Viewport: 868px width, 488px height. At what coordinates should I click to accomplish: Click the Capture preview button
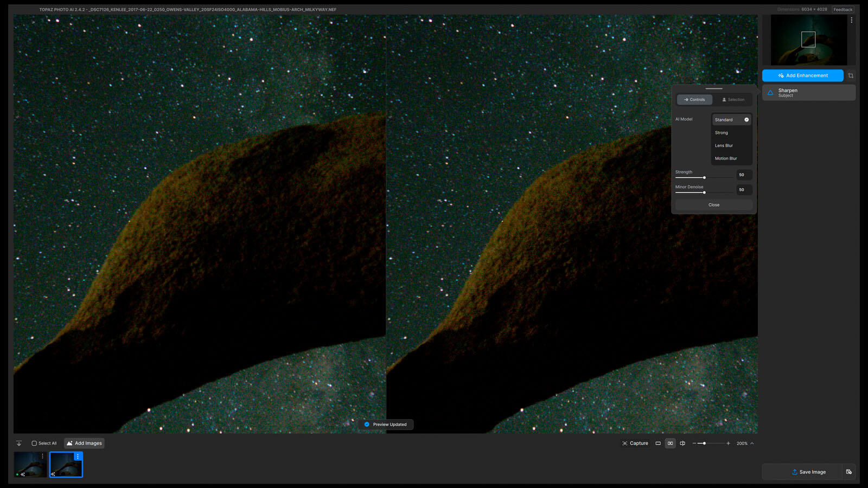click(635, 444)
